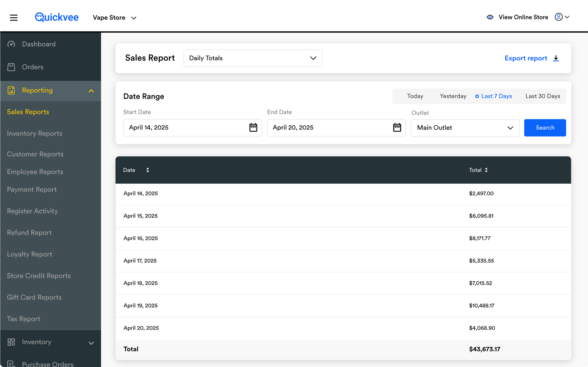This screenshot has height=367, width=588.
Task: Click the View Online Store link
Action: (x=523, y=17)
